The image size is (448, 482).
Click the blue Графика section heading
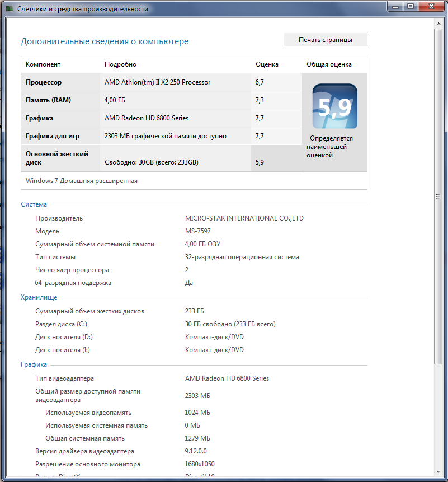[34, 364]
